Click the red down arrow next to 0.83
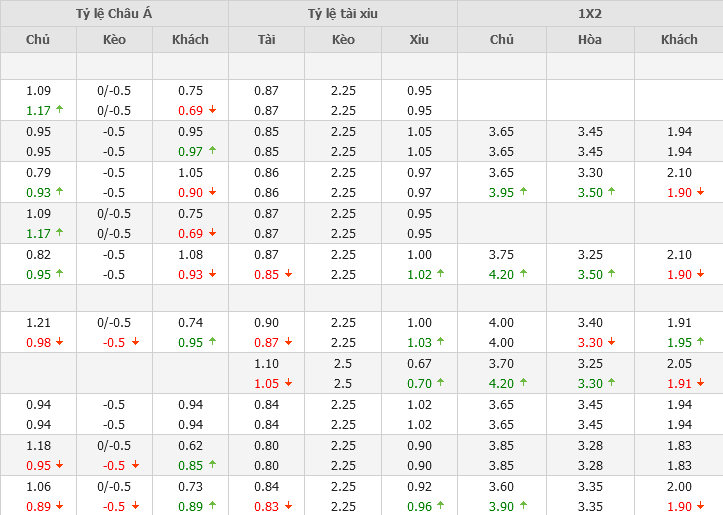The width and height of the screenshot is (723, 515). pyautogui.click(x=288, y=506)
